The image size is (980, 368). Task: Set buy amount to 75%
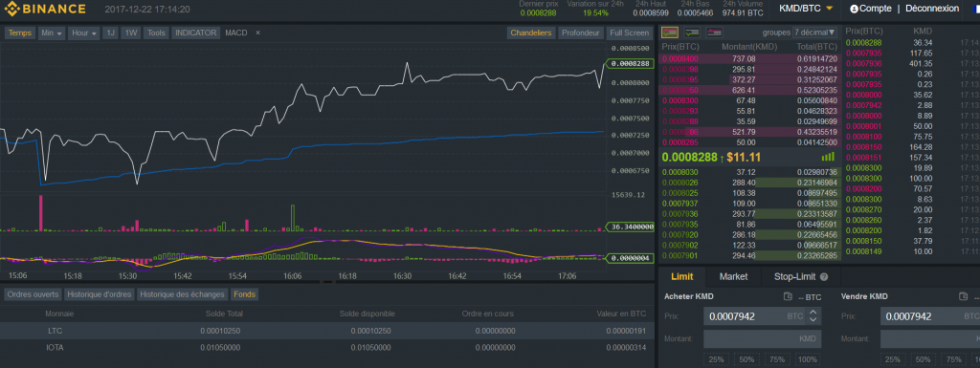click(777, 360)
